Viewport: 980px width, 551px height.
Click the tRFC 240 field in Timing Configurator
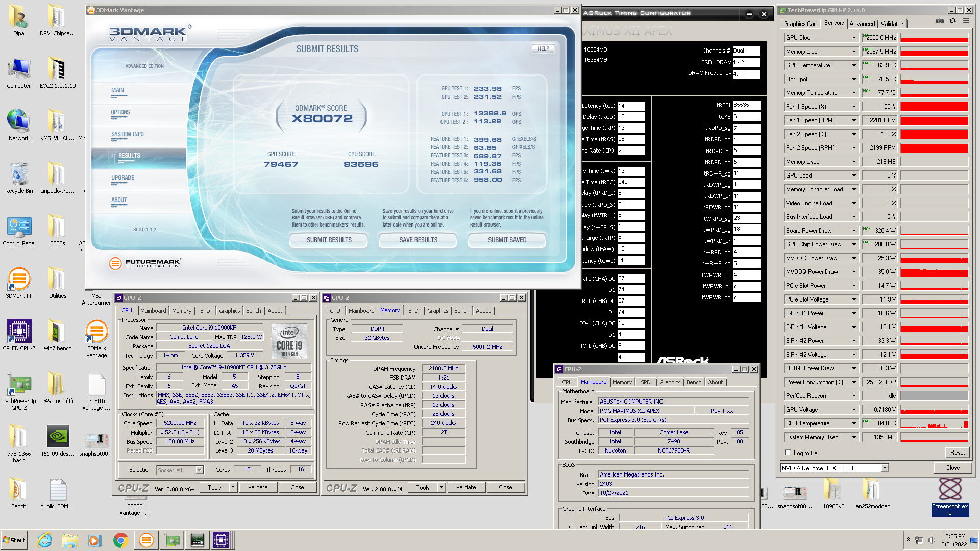(631, 182)
